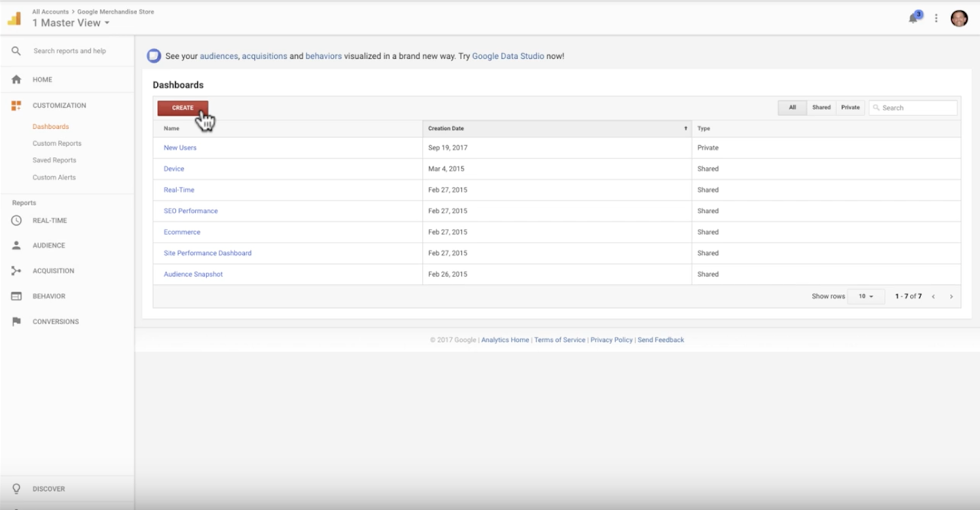Viewport: 980px width, 510px height.
Task: Expand BEHAVIOR reports
Action: [49, 296]
